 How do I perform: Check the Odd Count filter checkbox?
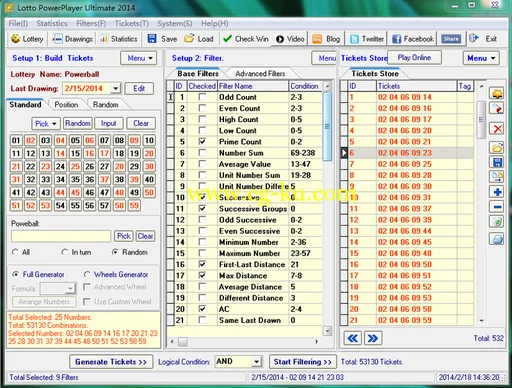click(202, 97)
